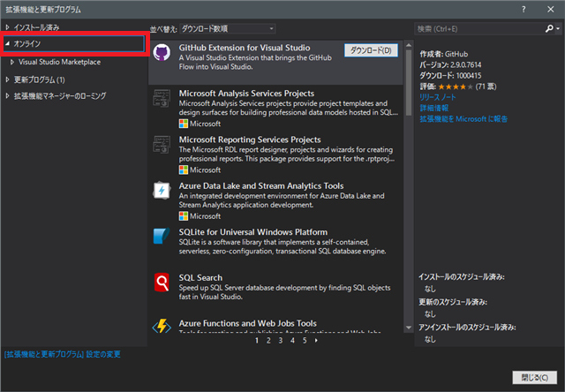
Task: Click the extension list scrollbar thumb
Action: tap(409, 83)
